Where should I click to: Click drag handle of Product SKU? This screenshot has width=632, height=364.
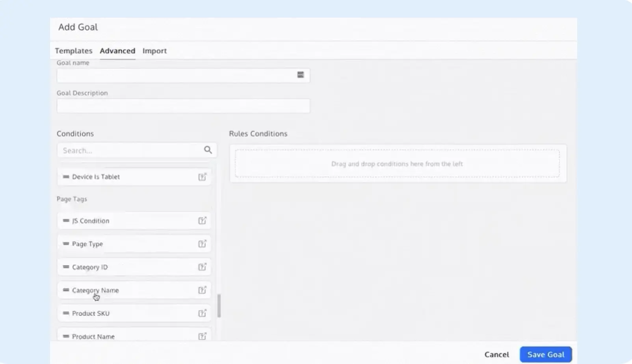click(66, 313)
